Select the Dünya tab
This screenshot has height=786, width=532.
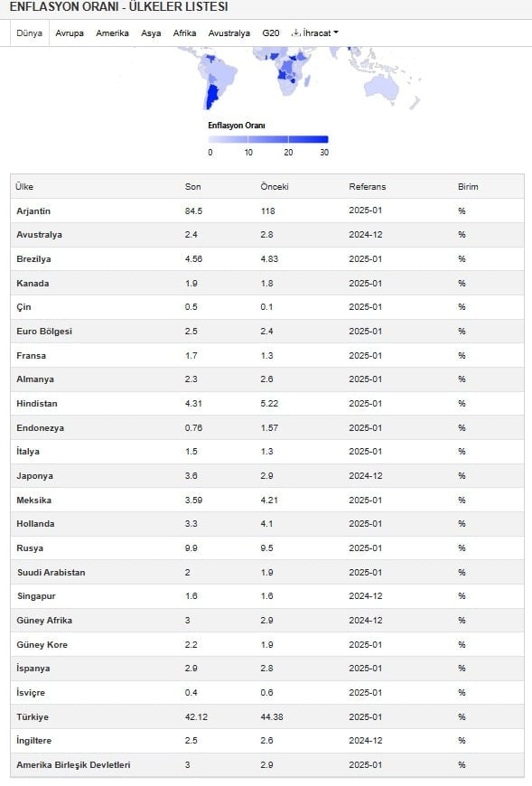coord(30,33)
